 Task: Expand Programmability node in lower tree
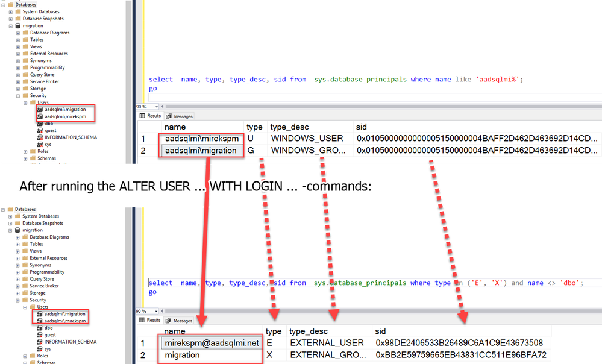(17, 272)
